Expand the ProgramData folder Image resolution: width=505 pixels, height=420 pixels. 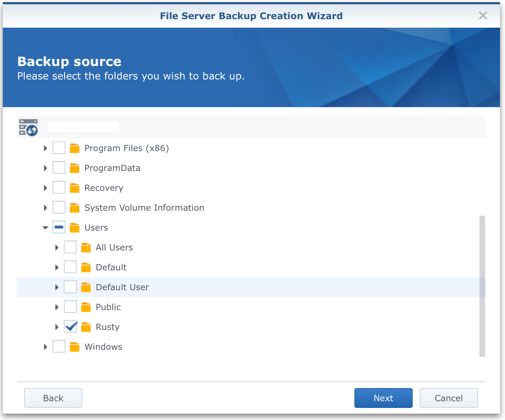[x=45, y=168]
